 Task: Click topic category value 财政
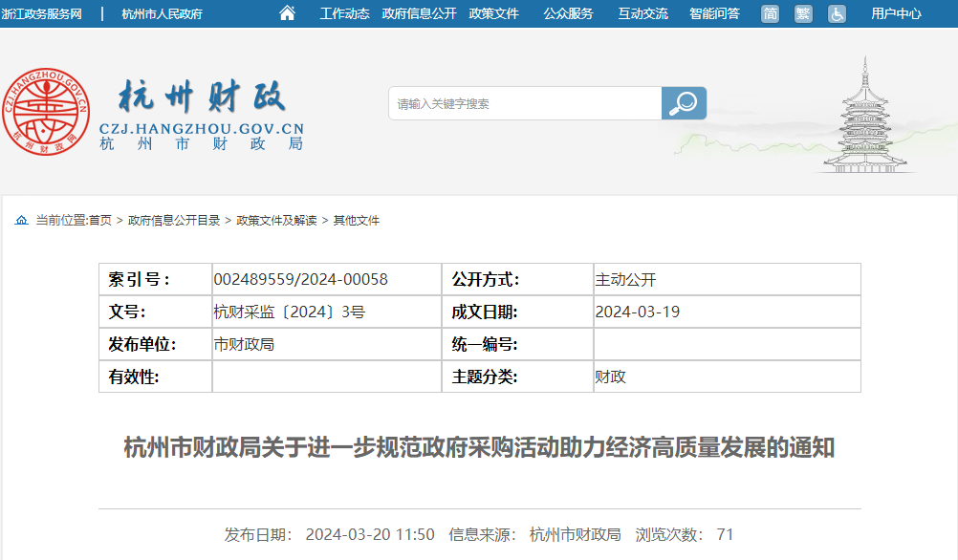point(610,377)
